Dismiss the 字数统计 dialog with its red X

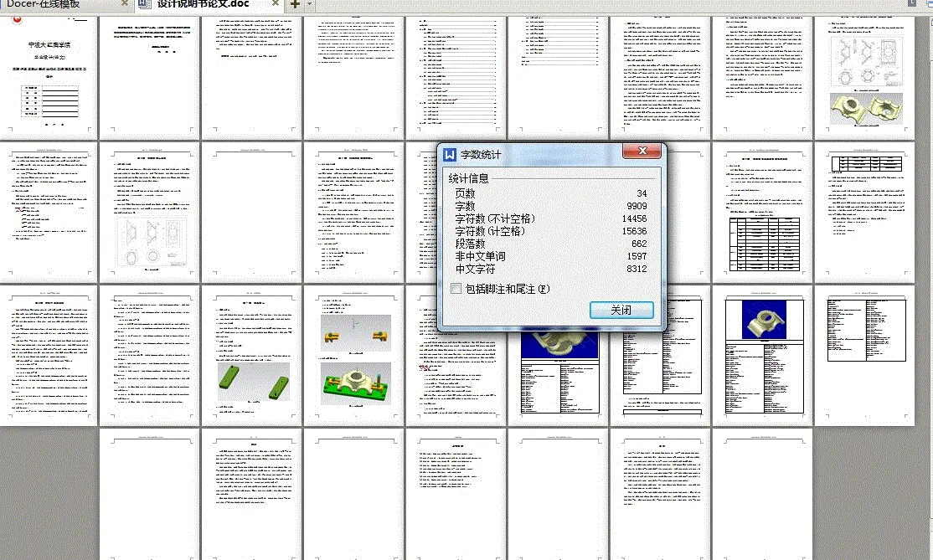[642, 152]
